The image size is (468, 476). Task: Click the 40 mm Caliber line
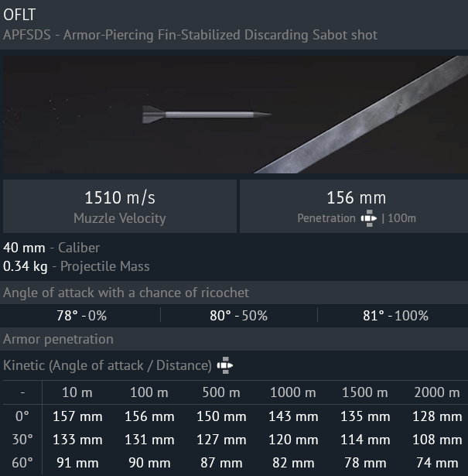51,248
